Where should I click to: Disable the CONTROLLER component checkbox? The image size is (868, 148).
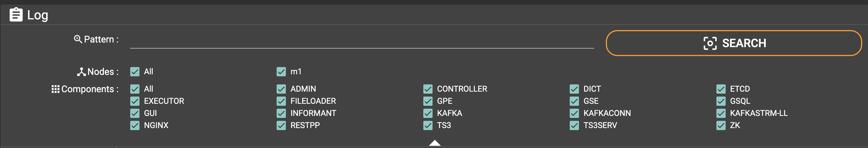(428, 89)
